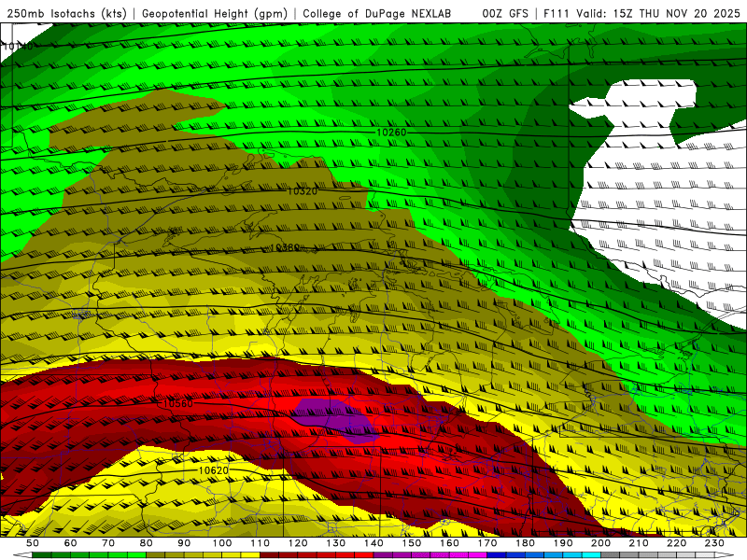Click the 120 value on the color scale
Image resolution: width=747 pixels, height=560 pixels.
click(x=298, y=543)
